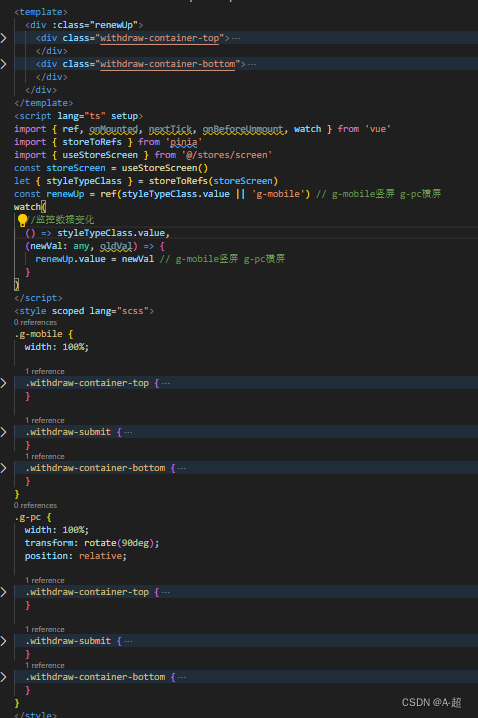The width and height of the screenshot is (478, 718).
Task: Open '1 reference' lens above .g-pc .withdraw-submit
Action: coord(45,630)
